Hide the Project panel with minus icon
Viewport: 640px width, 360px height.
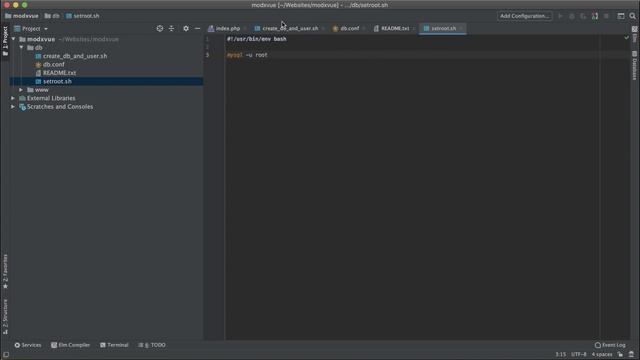tap(198, 29)
